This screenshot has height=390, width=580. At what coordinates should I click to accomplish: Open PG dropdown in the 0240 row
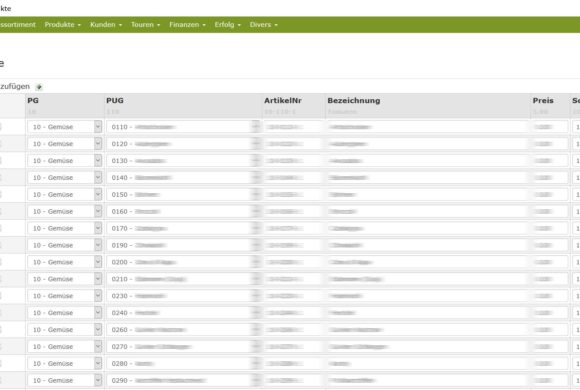pos(64,313)
